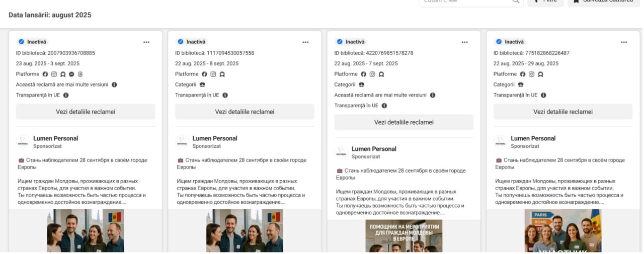Click the keyword search field at top
644x254 pixels.
point(471,2)
